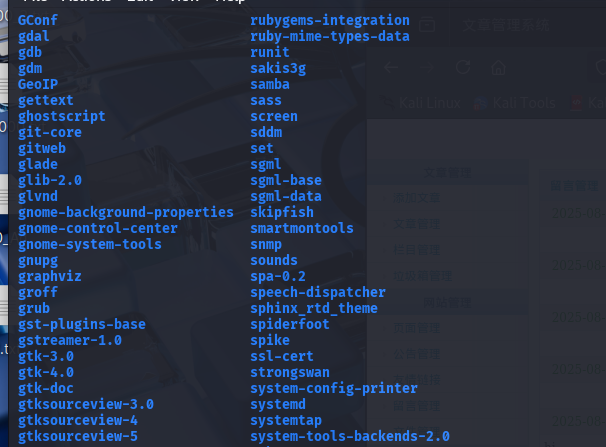Reload the page in background browser

coord(463,67)
